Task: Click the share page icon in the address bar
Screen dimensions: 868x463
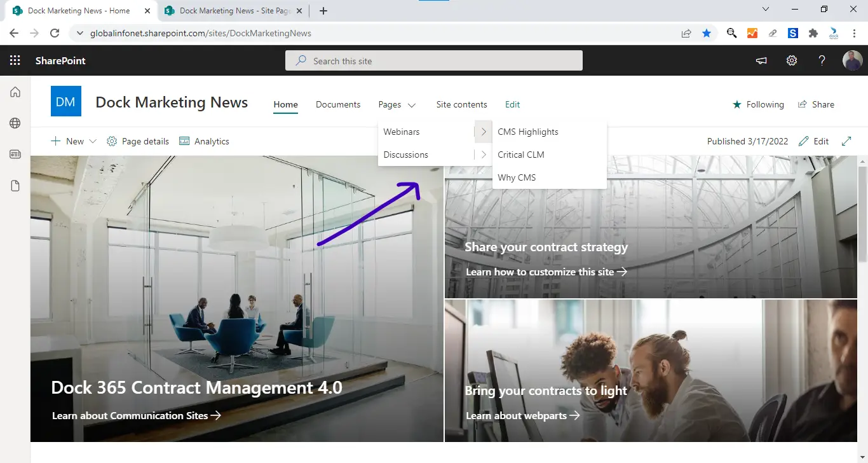Action: [x=686, y=33]
